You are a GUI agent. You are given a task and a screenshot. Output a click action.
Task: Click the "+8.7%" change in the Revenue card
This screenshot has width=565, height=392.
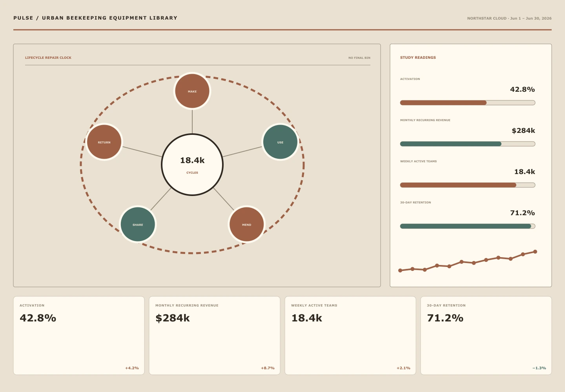pos(268,368)
